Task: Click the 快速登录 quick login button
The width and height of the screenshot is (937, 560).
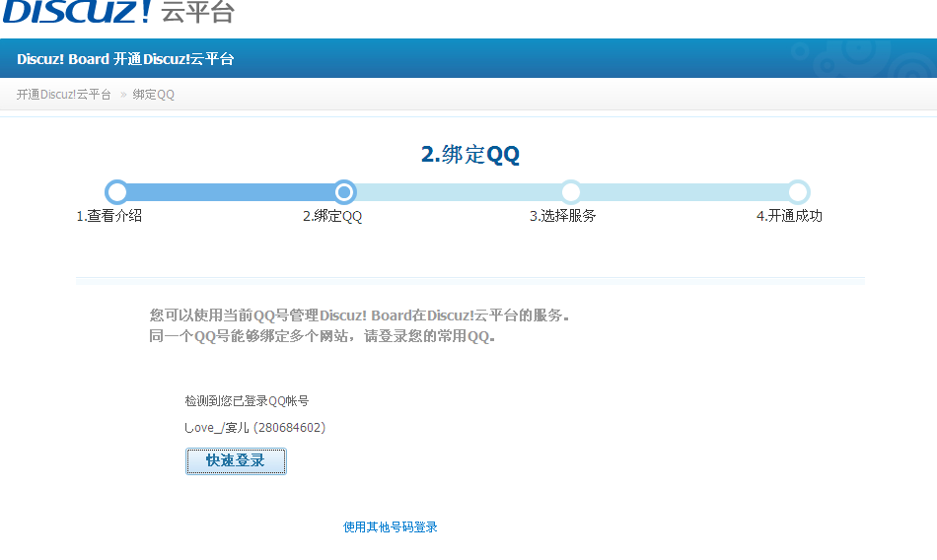Action: [236, 460]
